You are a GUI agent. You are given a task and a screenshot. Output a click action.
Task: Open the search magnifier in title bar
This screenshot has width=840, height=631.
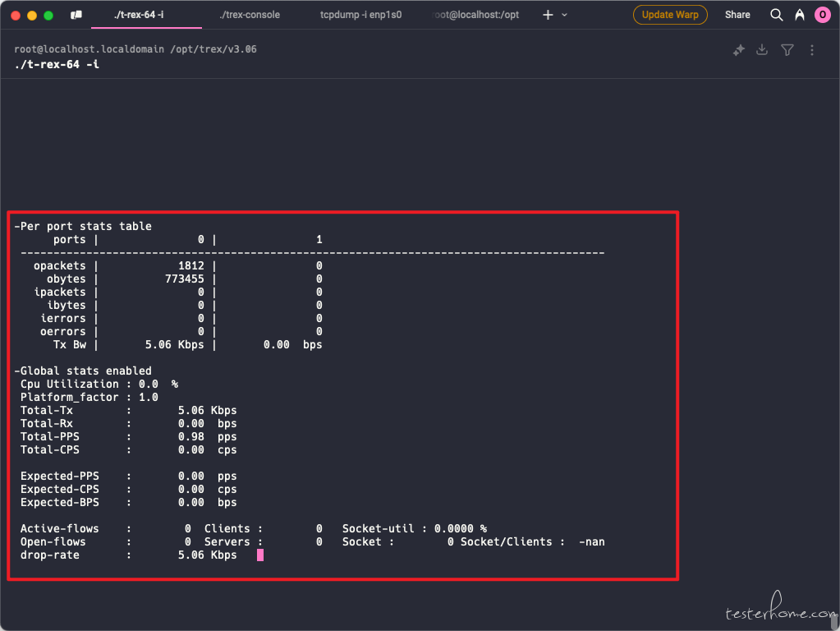[x=776, y=15]
